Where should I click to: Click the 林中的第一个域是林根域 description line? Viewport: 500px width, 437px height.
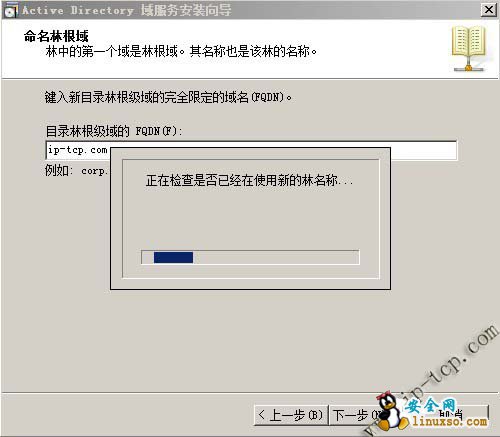point(181,52)
